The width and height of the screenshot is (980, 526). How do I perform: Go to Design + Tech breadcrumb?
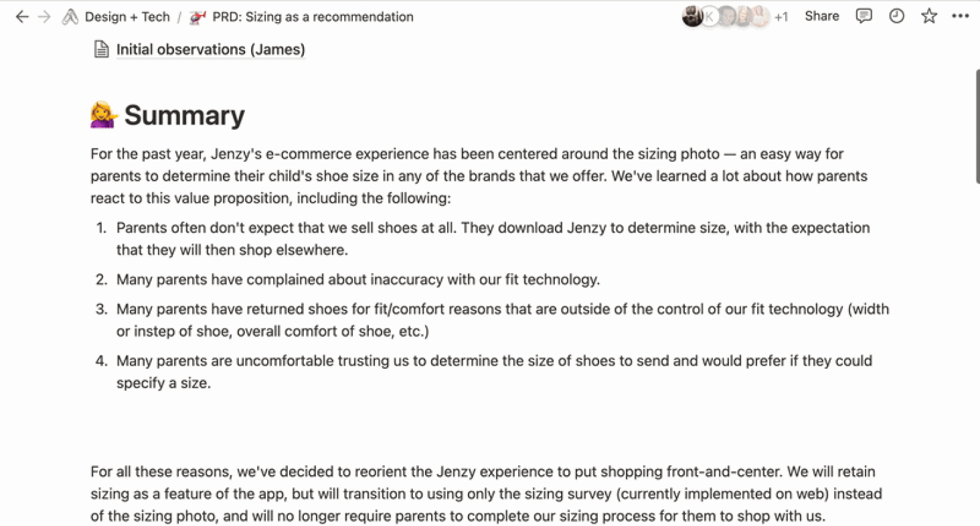[127, 17]
